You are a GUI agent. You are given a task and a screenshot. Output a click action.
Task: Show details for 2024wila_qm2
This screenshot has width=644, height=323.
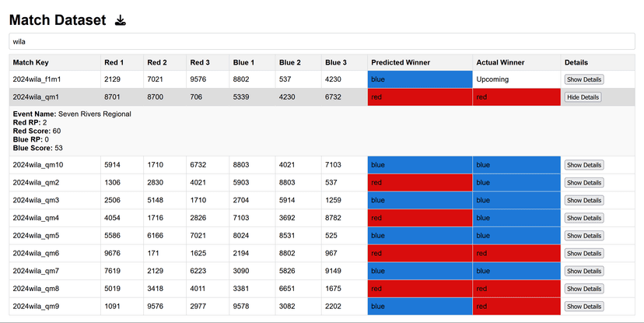pos(583,183)
